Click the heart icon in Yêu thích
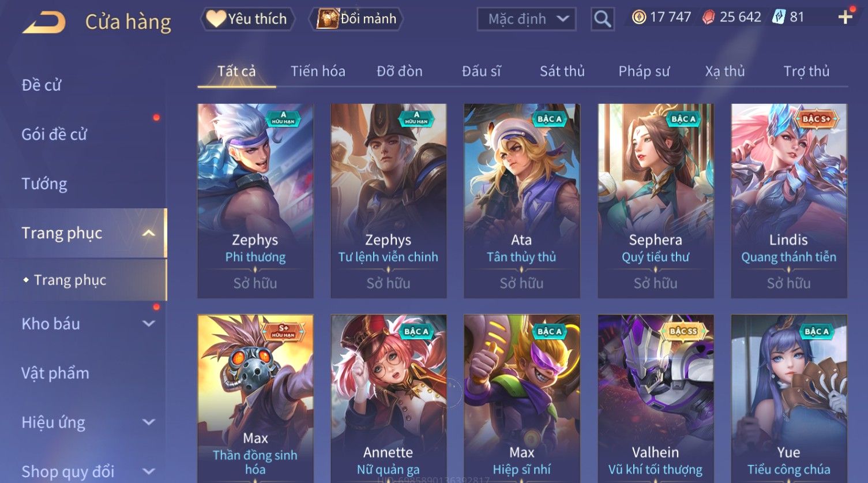This screenshot has width=868, height=483. pos(216,19)
